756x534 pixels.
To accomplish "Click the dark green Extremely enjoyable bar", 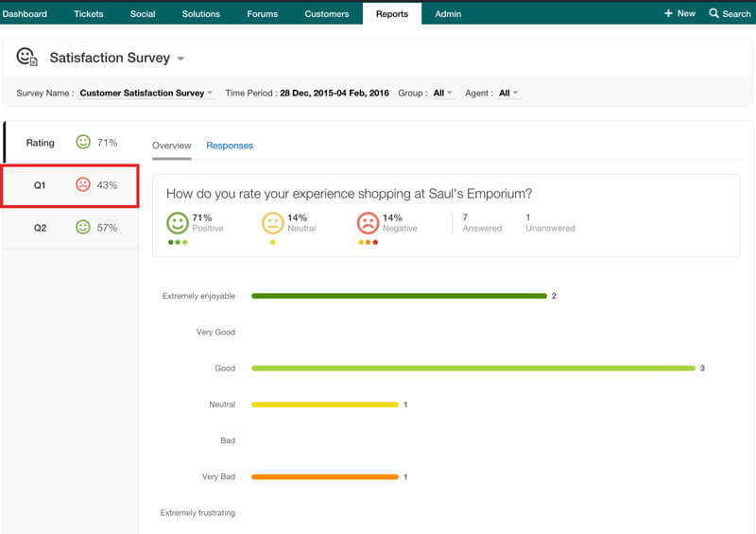I will click(x=399, y=296).
